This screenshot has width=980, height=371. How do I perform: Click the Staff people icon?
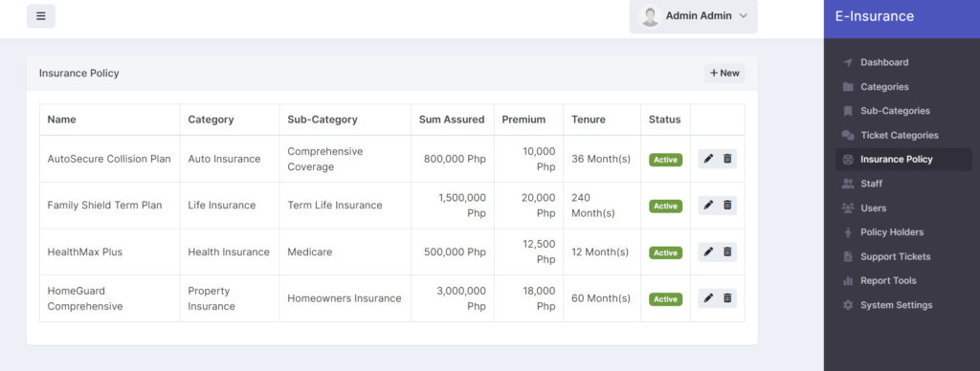(848, 184)
